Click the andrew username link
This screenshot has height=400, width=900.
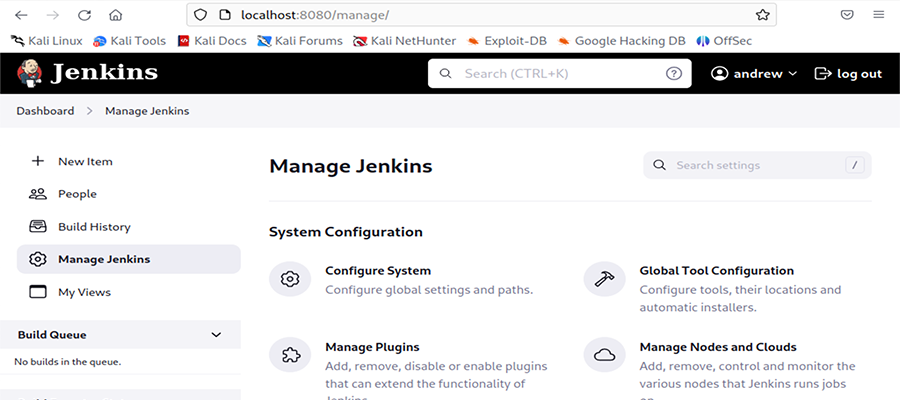point(758,73)
